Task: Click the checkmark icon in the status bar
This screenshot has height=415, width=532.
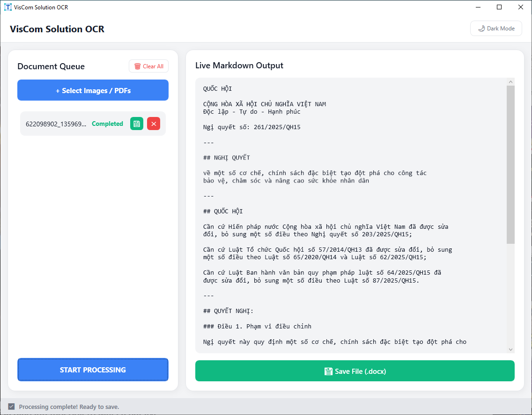Action: point(12,407)
